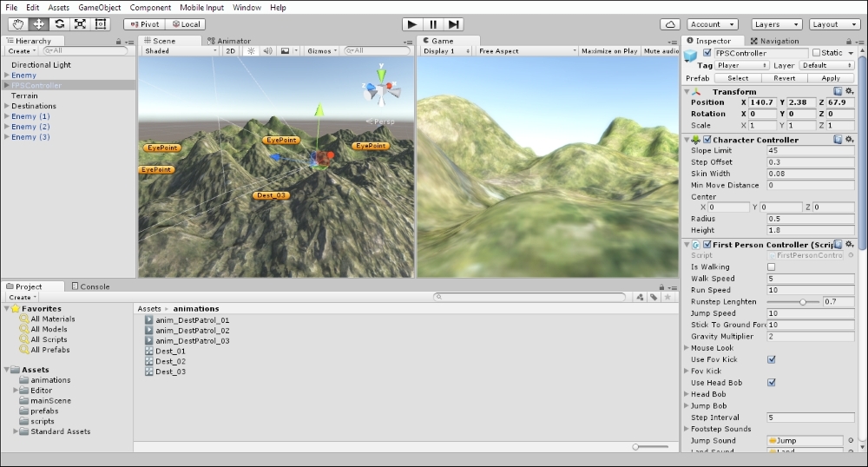Toggle First Person Controller enabled checkbox

tap(707, 244)
